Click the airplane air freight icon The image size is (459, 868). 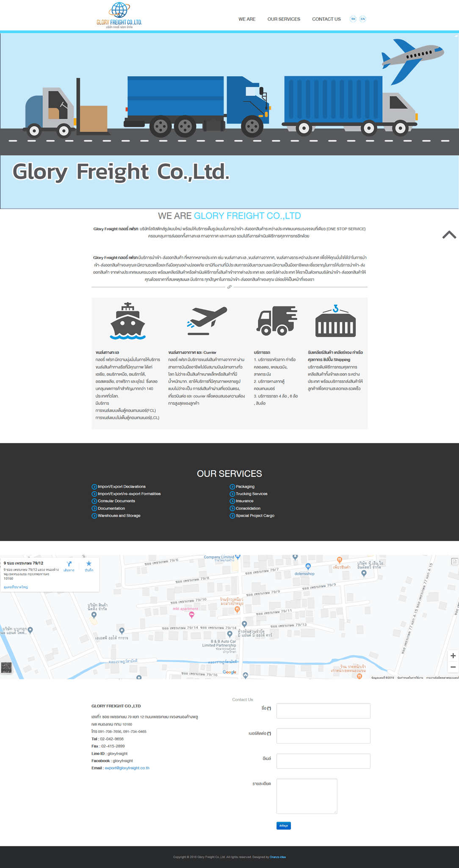pos(207,320)
